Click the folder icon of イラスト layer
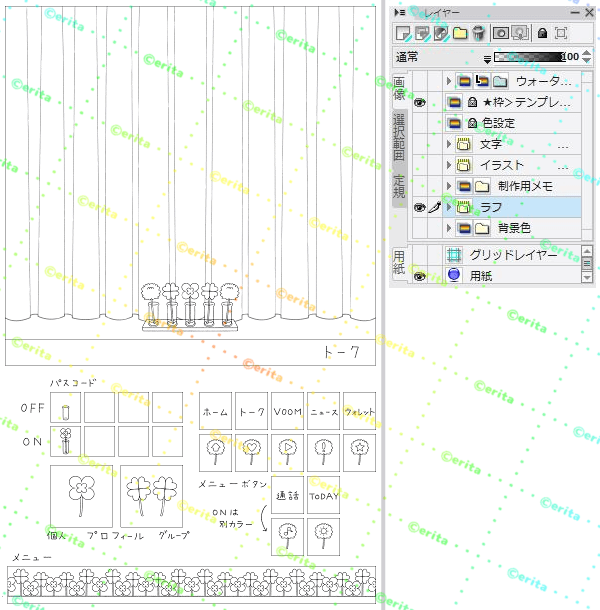Image resolution: width=600 pixels, height=610 pixels. click(464, 165)
